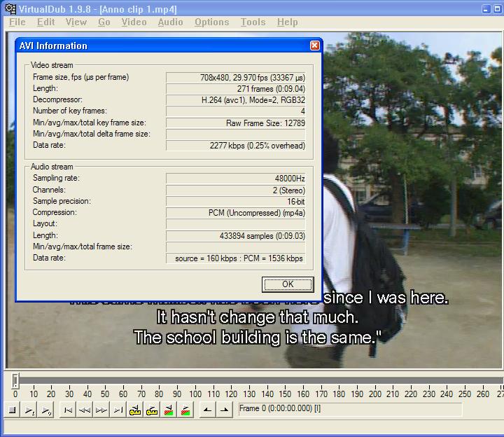504x437 pixels.
Task: Click the Number of key frames value
Action: (235, 111)
